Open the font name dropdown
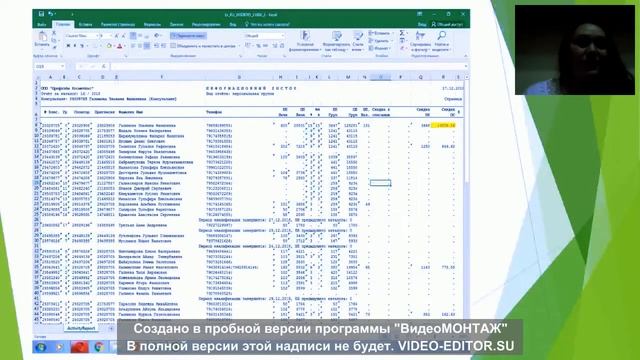The height and width of the screenshot is (360, 640). [x=97, y=36]
